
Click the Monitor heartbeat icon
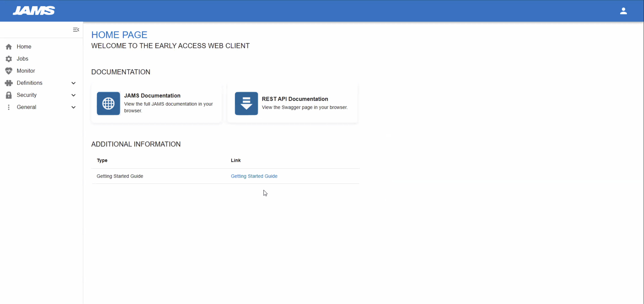(x=9, y=71)
